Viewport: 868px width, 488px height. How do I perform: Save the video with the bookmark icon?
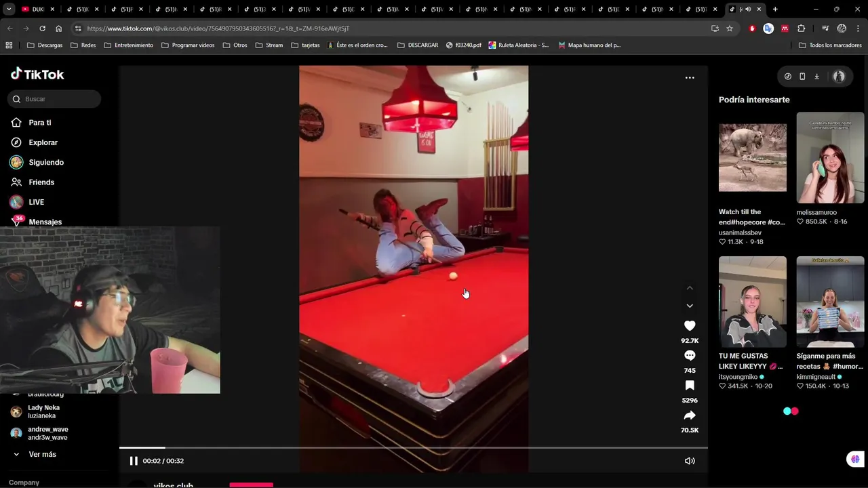pyautogui.click(x=690, y=386)
